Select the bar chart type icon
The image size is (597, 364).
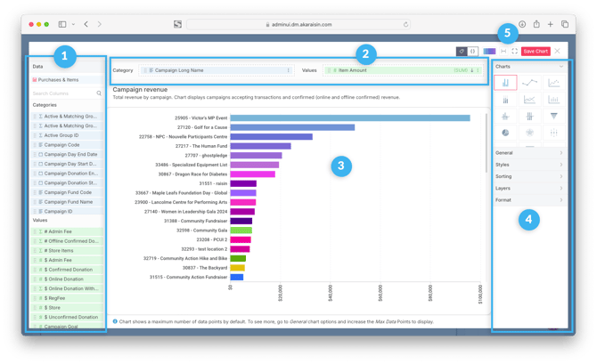(505, 83)
